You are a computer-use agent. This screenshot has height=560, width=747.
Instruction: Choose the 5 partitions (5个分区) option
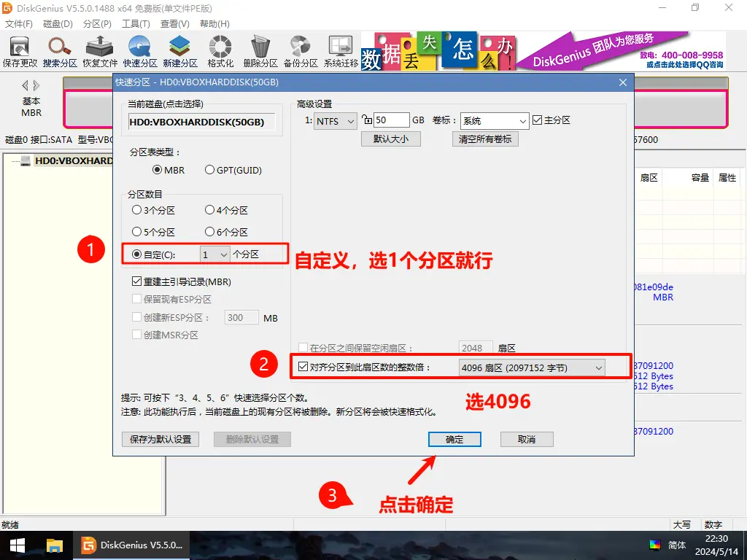tap(153, 232)
